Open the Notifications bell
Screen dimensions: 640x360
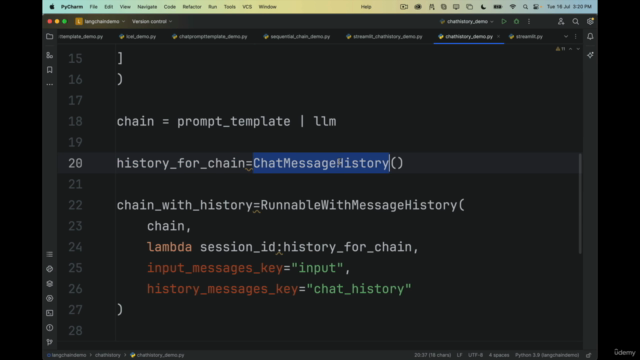(590, 36)
